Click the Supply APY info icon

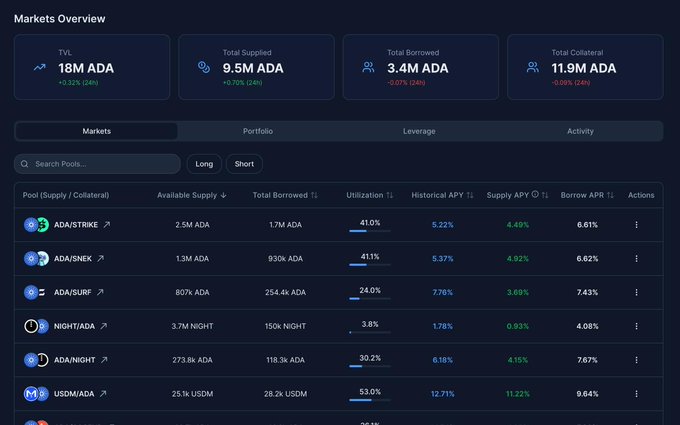tap(535, 194)
